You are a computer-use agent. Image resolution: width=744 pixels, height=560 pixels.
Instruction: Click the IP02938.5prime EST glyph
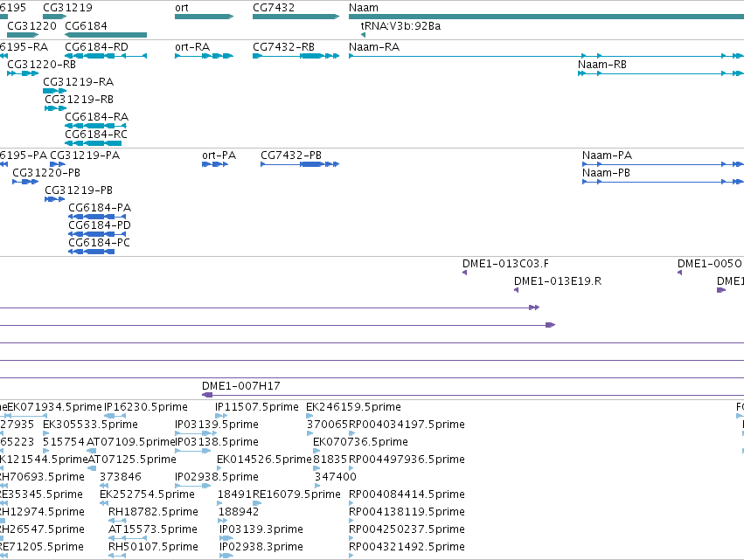[193, 486]
